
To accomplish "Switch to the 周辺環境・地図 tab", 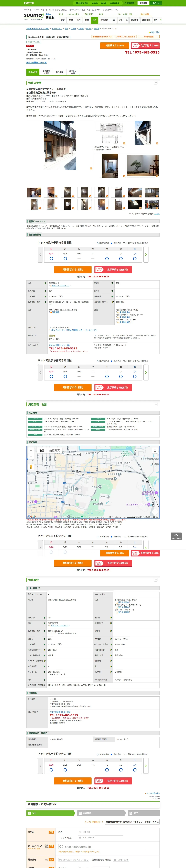I will [x=46, y=72].
